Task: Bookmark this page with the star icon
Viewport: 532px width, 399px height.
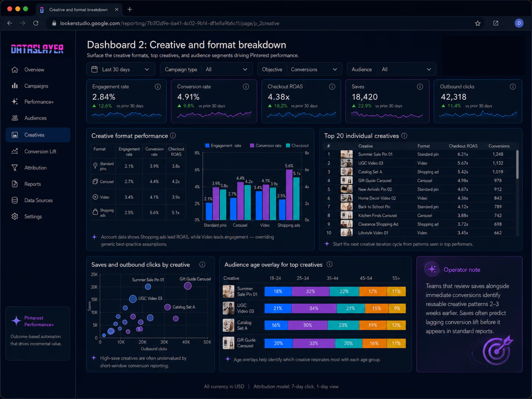Action: (x=478, y=23)
